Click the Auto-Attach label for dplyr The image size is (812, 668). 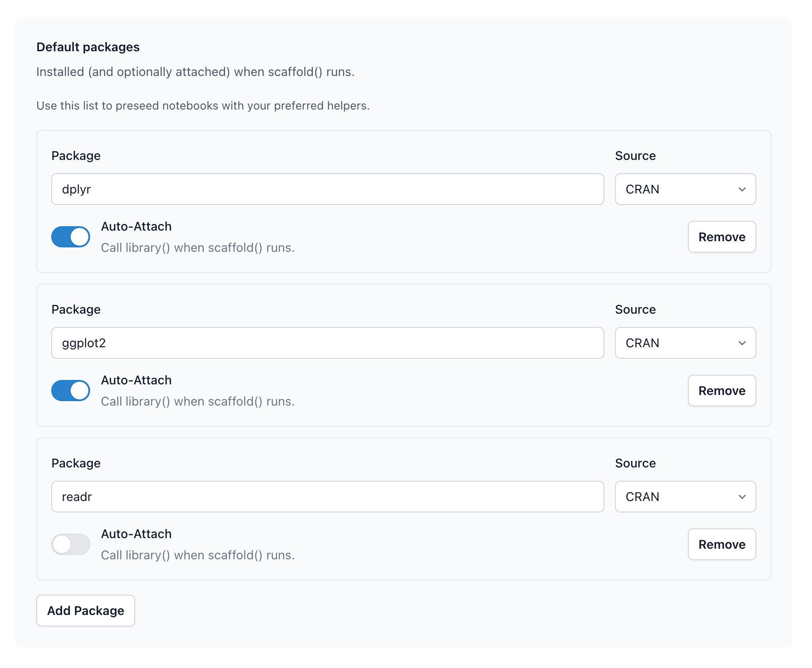pyautogui.click(x=136, y=226)
